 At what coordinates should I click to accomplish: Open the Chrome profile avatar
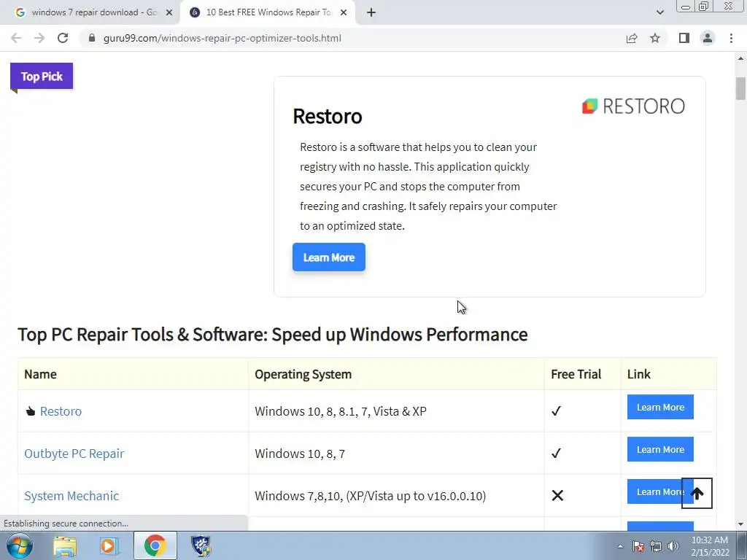pyautogui.click(x=708, y=38)
